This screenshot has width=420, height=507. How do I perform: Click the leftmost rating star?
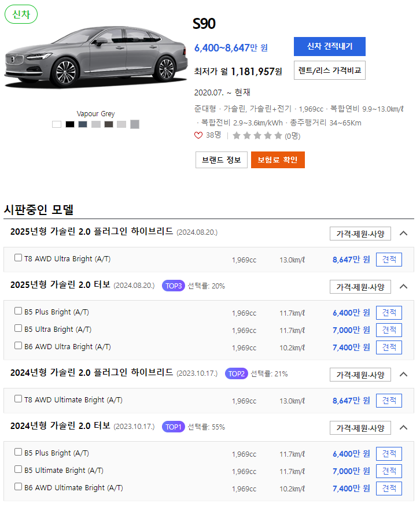tap(237, 135)
